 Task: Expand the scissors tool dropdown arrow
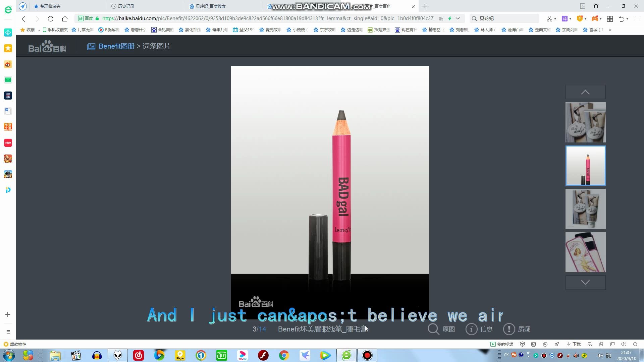pyautogui.click(x=555, y=19)
